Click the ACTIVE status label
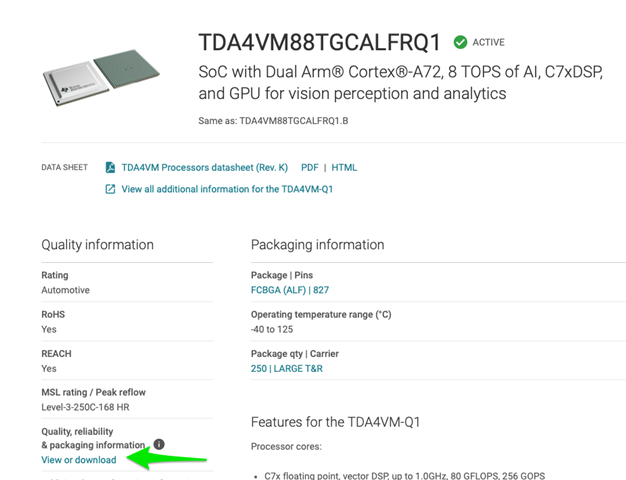Viewport: 626px width, 480px height. [488, 42]
